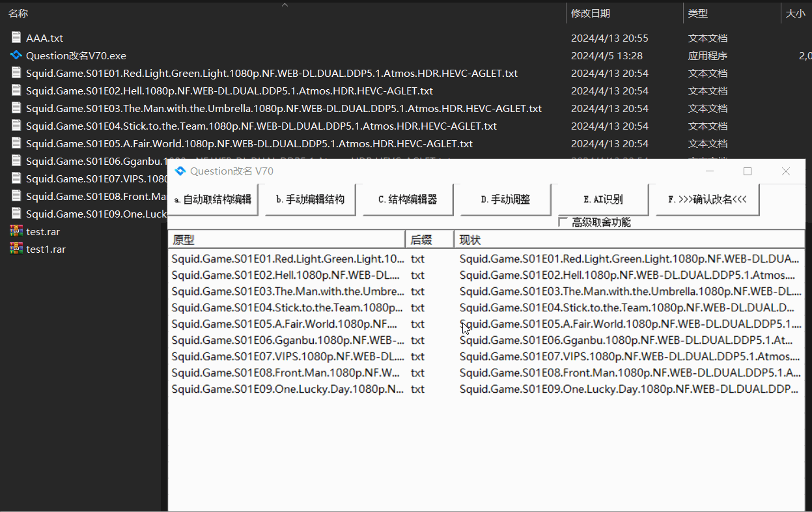The width and height of the screenshot is (812, 512).
Task: Click AAA.txt modified date 2024/4/13 20:55
Action: point(609,38)
